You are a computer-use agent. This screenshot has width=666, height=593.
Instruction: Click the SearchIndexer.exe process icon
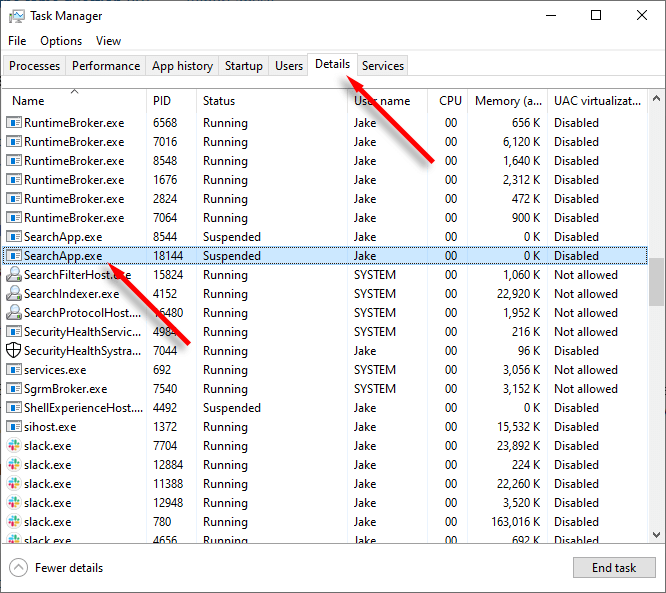pos(14,294)
